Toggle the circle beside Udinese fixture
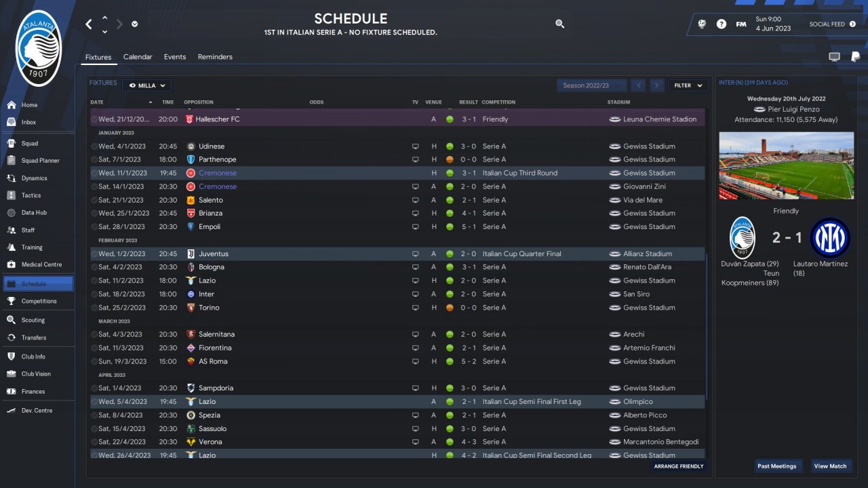Viewport: 868px width, 488px height. [94, 146]
